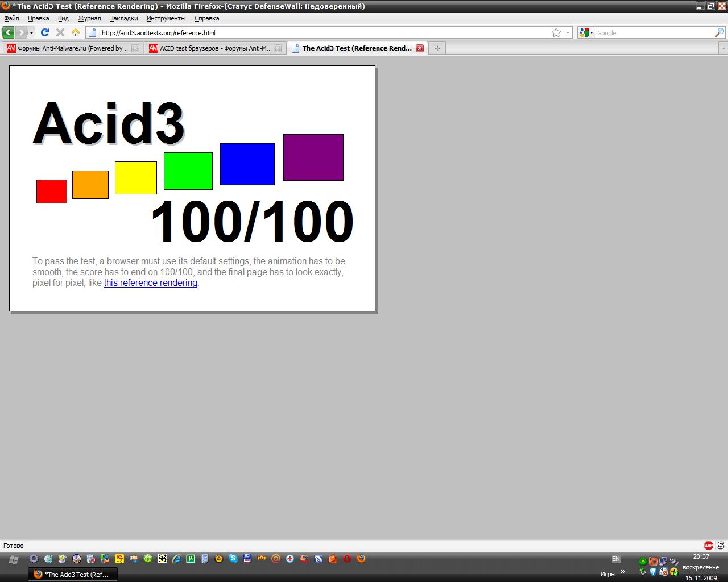Close the Acid3 Test tab
Screen dimensions: 728x582
[x=420, y=48]
